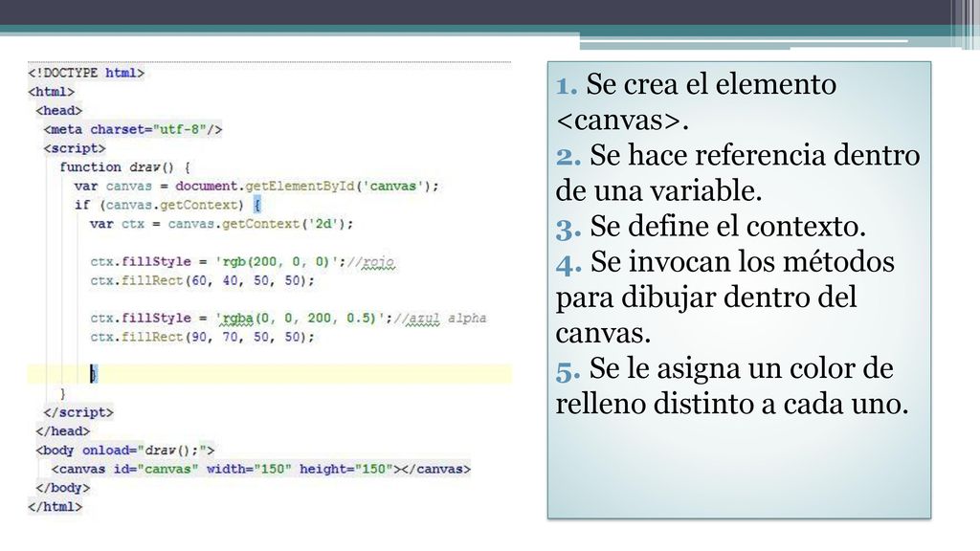This screenshot has width=980, height=551.
Task: Click the 'var ctx = canvas.getContext('2d')' line
Action: coord(221,224)
